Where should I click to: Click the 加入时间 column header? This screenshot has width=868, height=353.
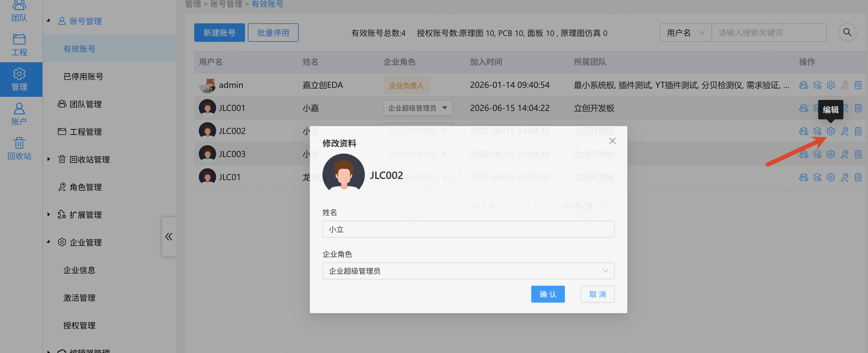click(x=486, y=62)
